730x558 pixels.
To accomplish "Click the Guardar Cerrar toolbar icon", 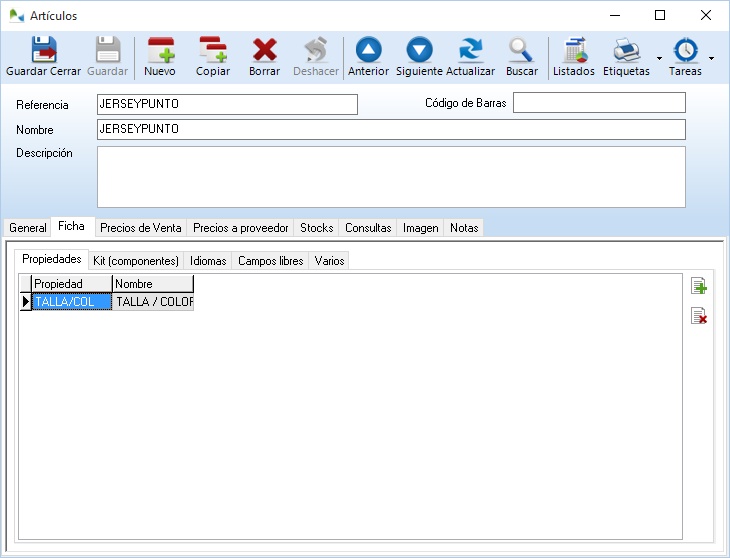I will click(x=43, y=51).
